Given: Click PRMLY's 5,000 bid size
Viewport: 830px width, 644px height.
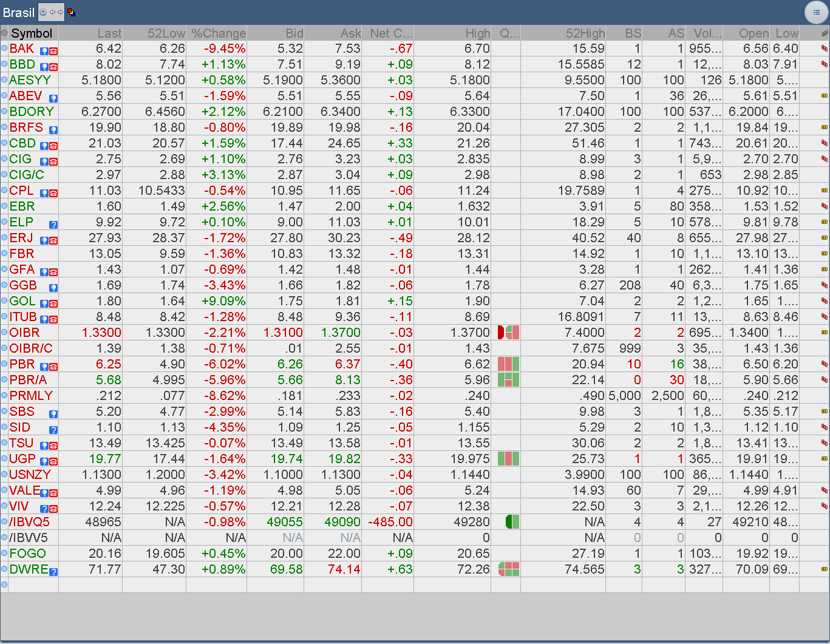Looking at the screenshot, I should point(625,396).
